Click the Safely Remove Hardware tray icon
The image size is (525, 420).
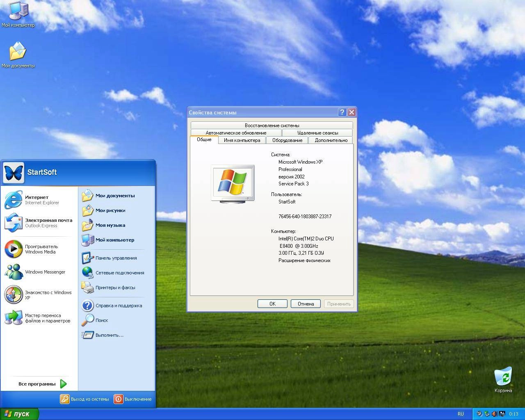487,414
